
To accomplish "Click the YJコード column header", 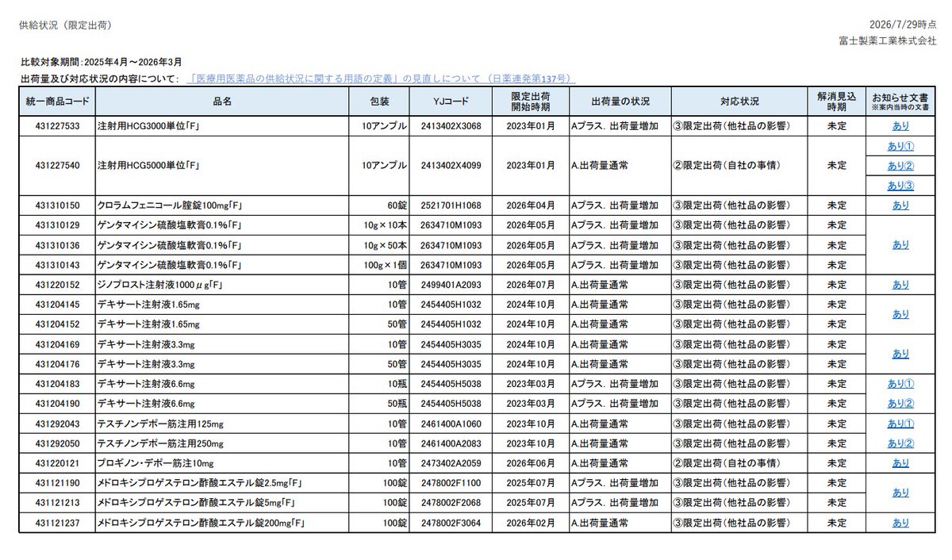I will (x=451, y=102).
